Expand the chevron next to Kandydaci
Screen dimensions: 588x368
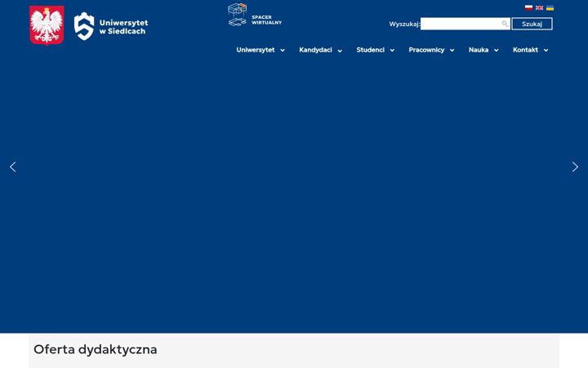[340, 51]
